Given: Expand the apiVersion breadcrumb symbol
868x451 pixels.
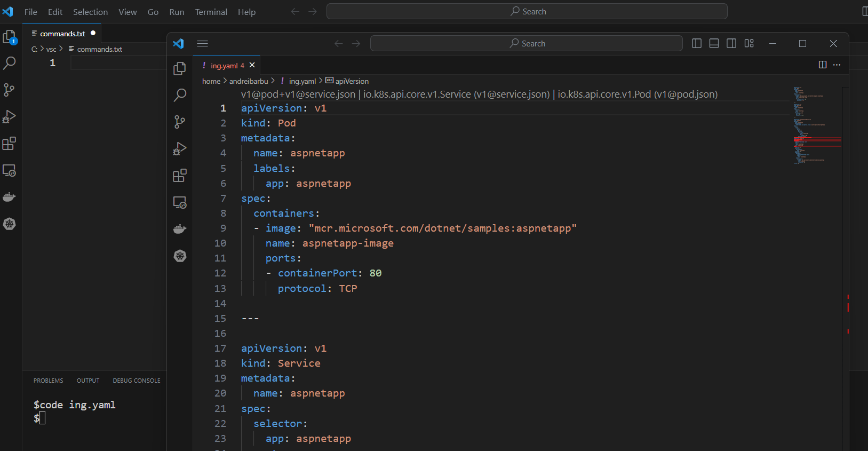Looking at the screenshot, I should [x=352, y=81].
